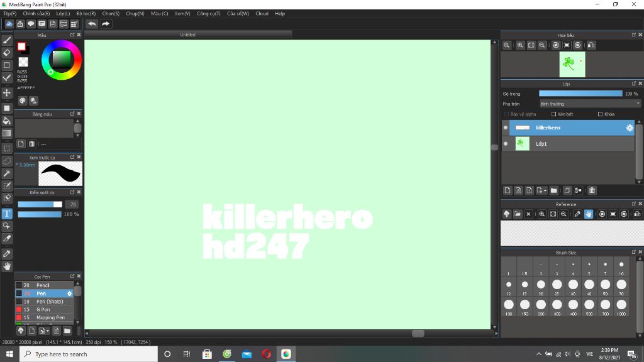The width and height of the screenshot is (644, 362).
Task: Toggle the Bảo vệ alpha checkbox
Action: pyautogui.click(x=506, y=114)
